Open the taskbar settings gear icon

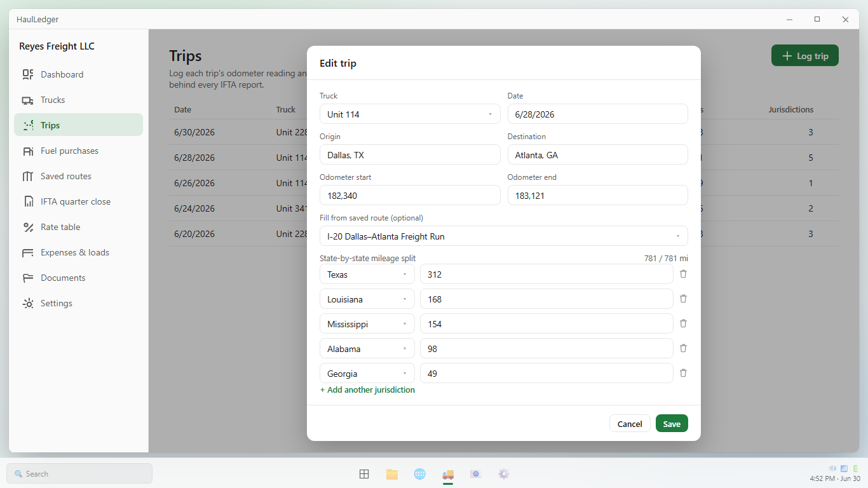(504, 474)
